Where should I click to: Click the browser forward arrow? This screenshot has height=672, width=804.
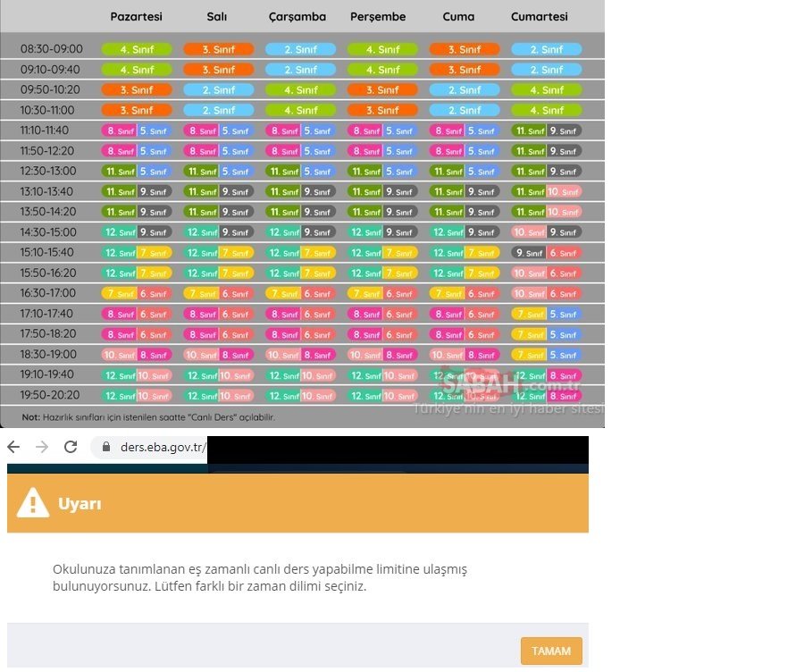click(x=42, y=447)
